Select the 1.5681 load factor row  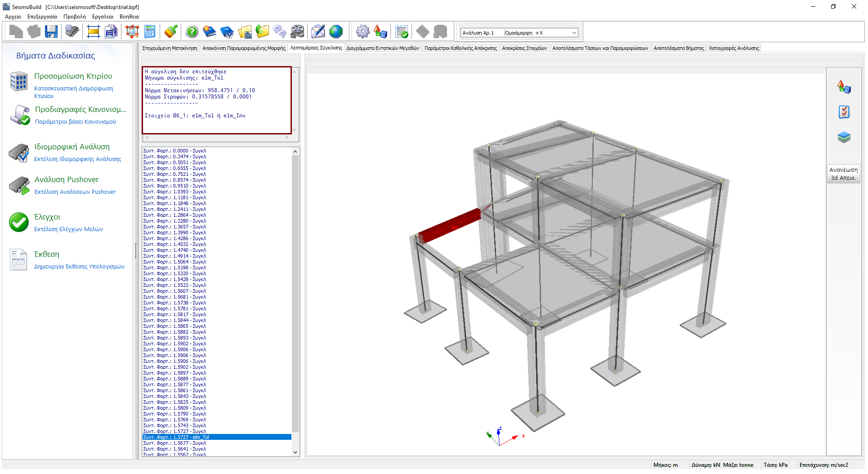(174, 297)
